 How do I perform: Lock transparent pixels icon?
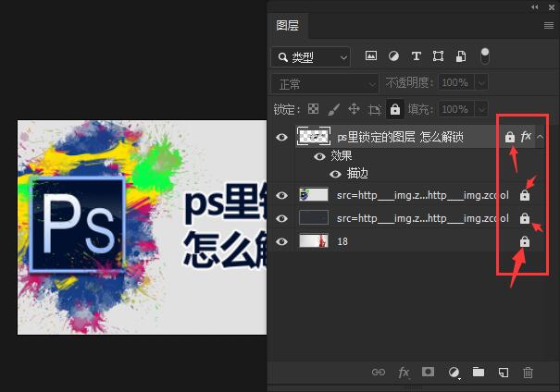point(313,109)
